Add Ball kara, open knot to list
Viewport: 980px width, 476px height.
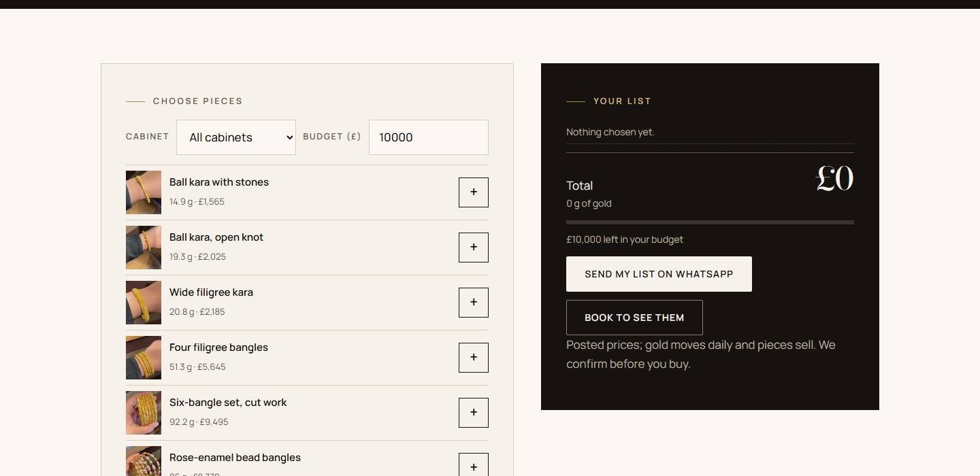[x=474, y=248]
